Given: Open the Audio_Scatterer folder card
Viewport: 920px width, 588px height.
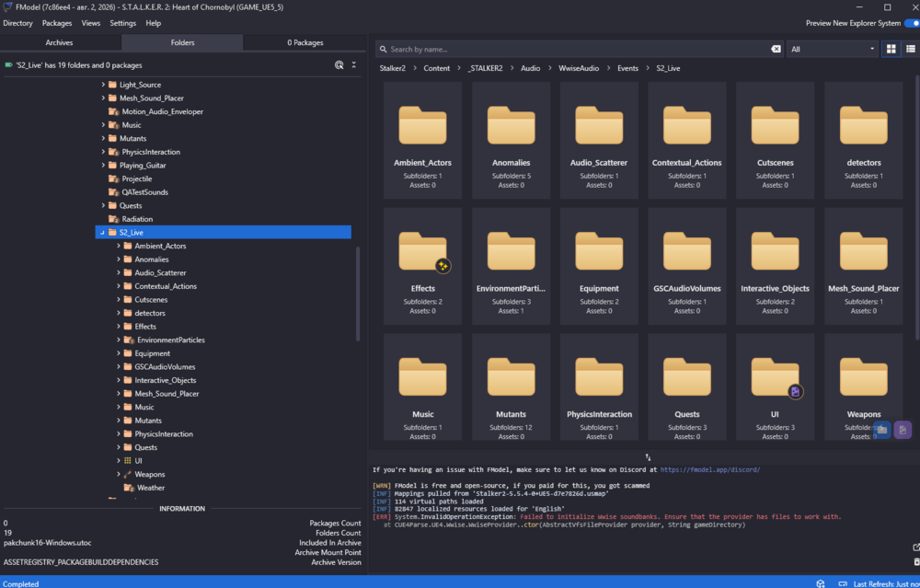Looking at the screenshot, I should coord(599,140).
